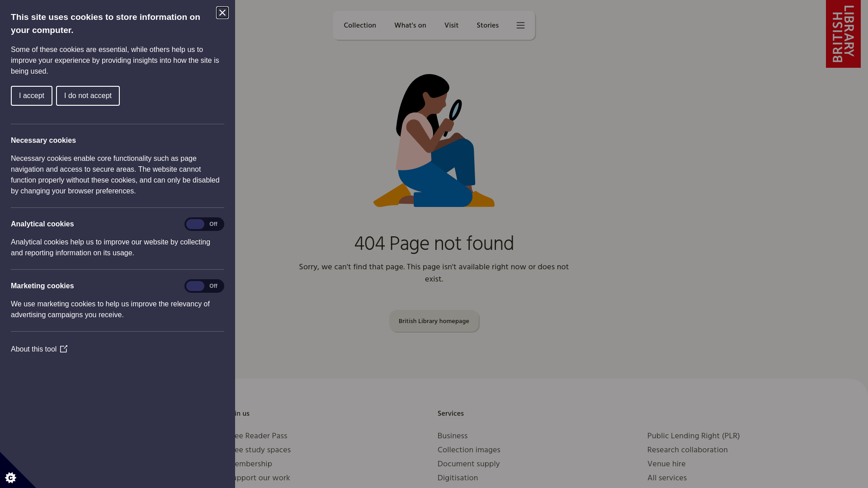The height and width of the screenshot is (488, 868).
Task: Click the cookie settings gear icon
Action: coord(11,478)
